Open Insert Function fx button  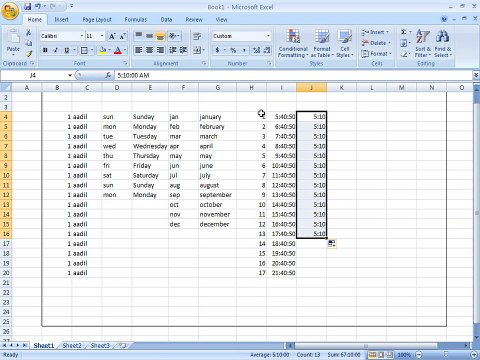coord(108,75)
